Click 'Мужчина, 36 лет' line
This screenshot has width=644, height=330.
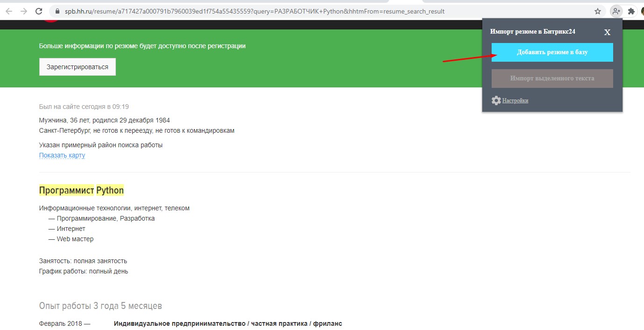104,120
